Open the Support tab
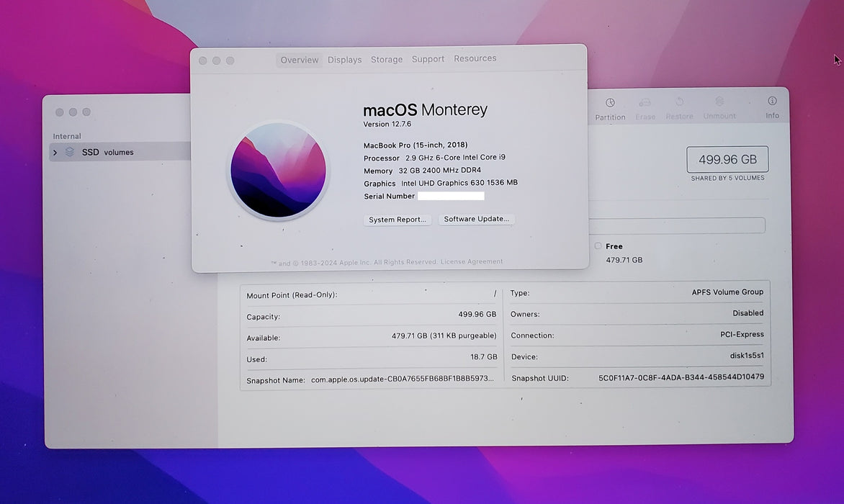 tap(428, 58)
